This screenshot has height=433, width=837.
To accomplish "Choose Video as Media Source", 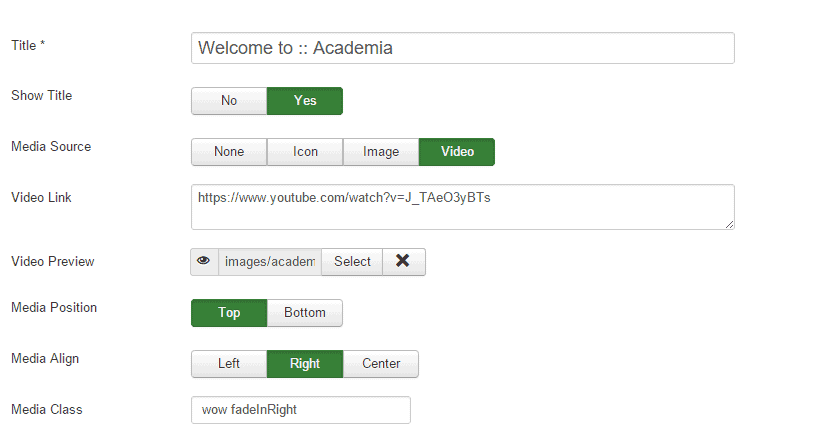I will (457, 152).
